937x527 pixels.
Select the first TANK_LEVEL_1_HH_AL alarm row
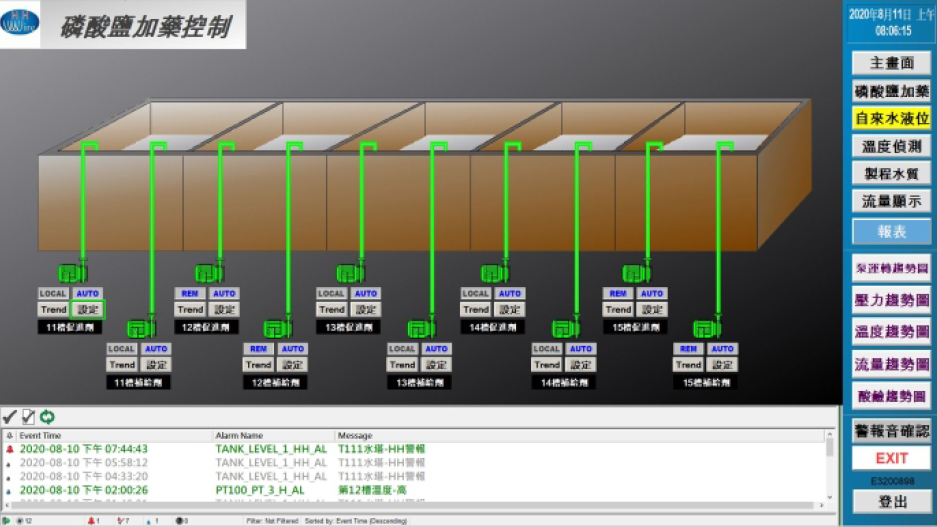(x=271, y=450)
